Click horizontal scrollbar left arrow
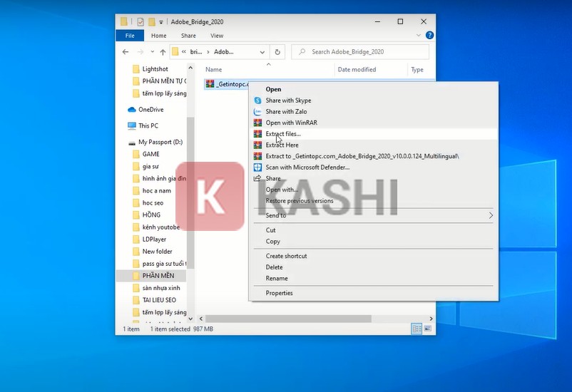The height and width of the screenshot is (392, 572). (x=200, y=319)
